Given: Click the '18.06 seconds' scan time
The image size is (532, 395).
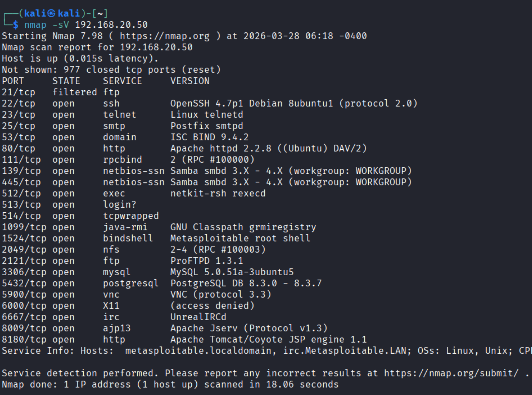Looking at the screenshot, I should 302,385.
